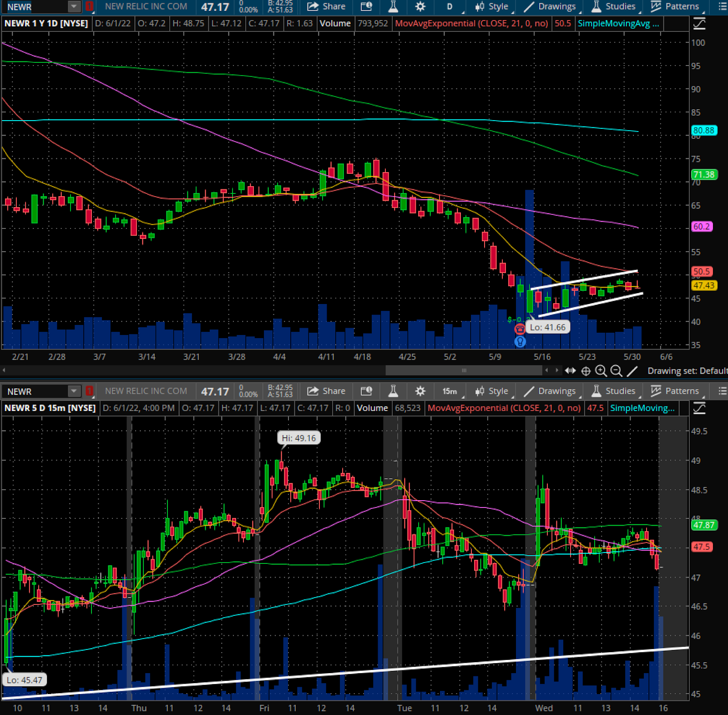728x715 pixels.
Task: Open chart settings gear in top chart
Action: [420, 6]
